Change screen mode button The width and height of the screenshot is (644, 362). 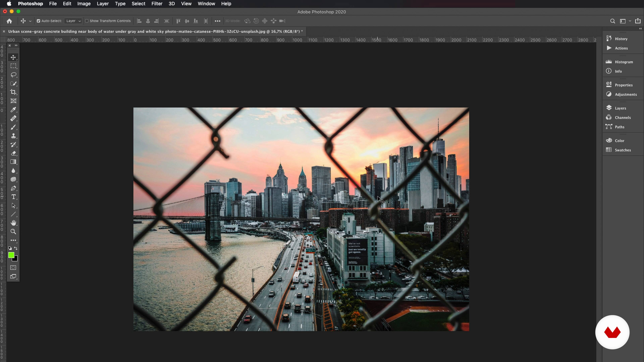pyautogui.click(x=13, y=276)
